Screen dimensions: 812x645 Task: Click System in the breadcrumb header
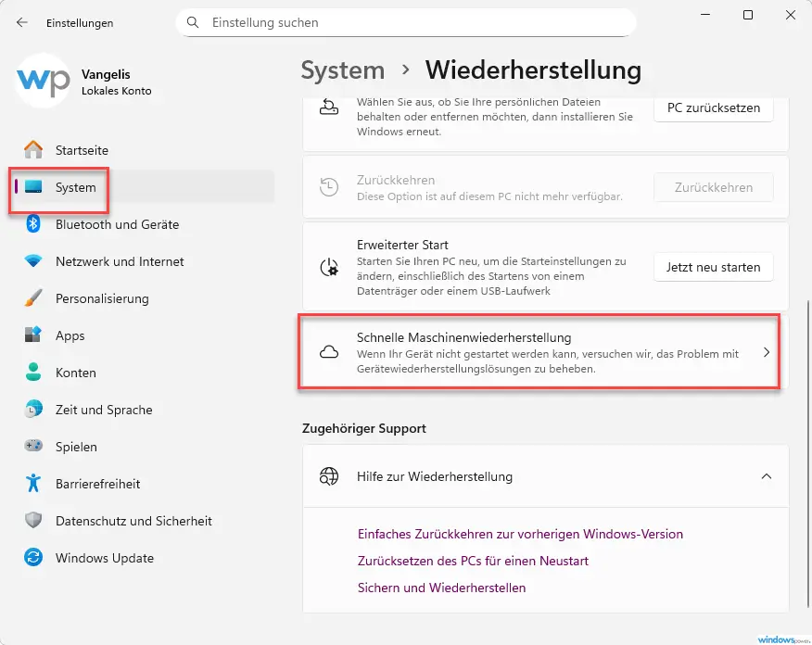[x=342, y=70]
